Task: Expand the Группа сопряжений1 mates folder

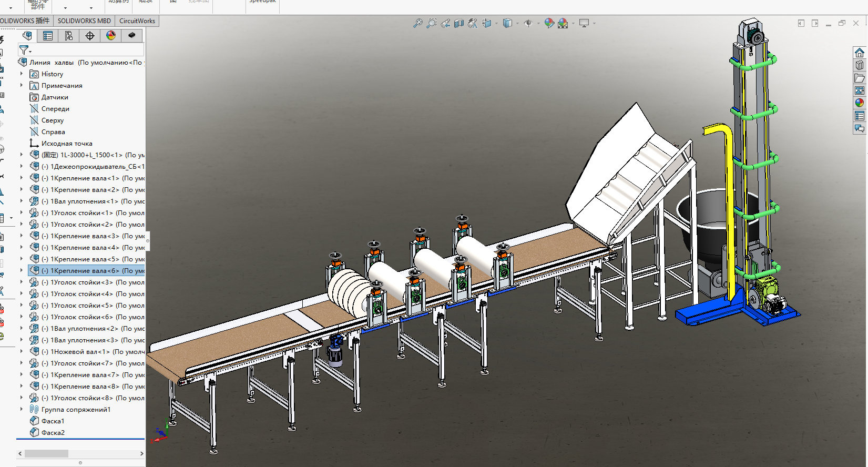Action: 22,409
